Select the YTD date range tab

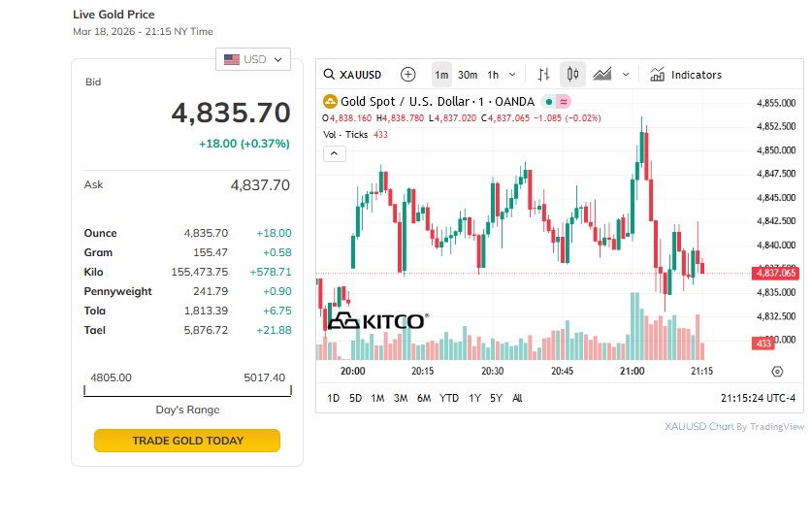pos(449,398)
